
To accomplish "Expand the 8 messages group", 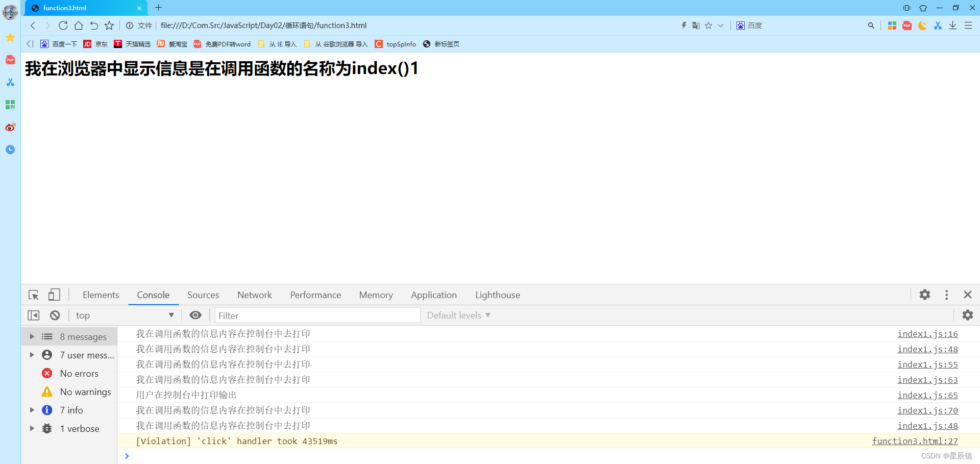I will tap(32, 336).
